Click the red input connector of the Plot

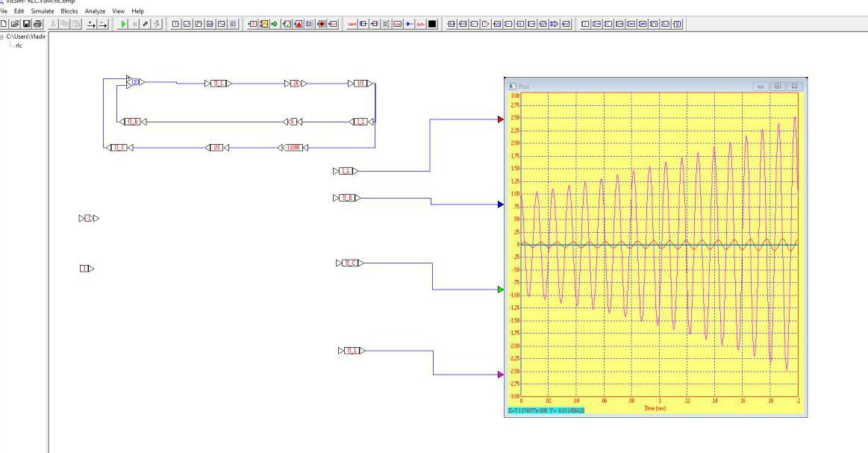pos(501,119)
